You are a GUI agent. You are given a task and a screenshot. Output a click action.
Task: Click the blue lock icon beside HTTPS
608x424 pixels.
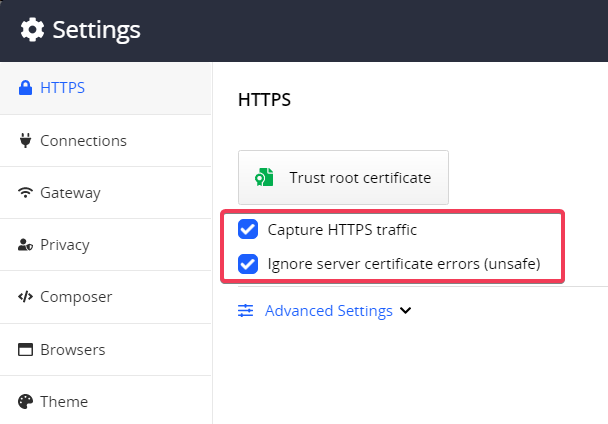[x=26, y=88]
